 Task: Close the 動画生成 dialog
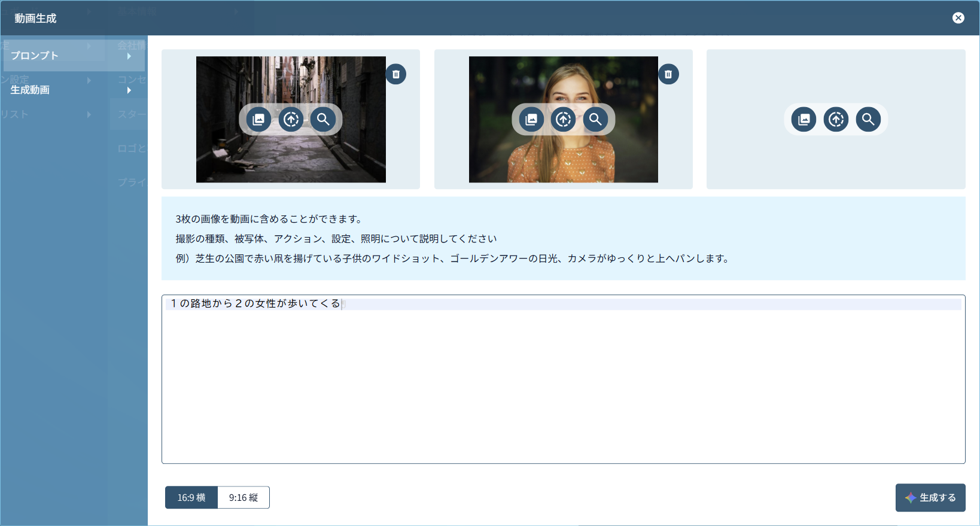pyautogui.click(x=958, y=18)
